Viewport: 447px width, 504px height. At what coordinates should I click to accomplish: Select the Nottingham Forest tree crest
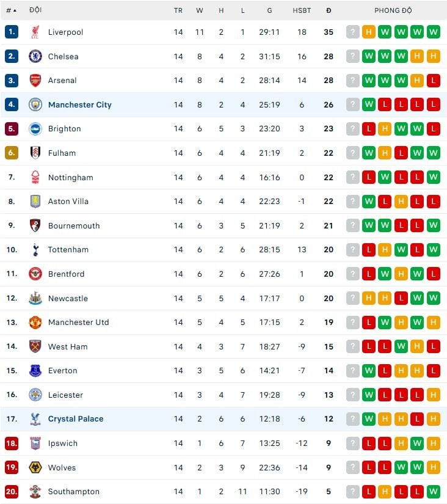click(35, 177)
